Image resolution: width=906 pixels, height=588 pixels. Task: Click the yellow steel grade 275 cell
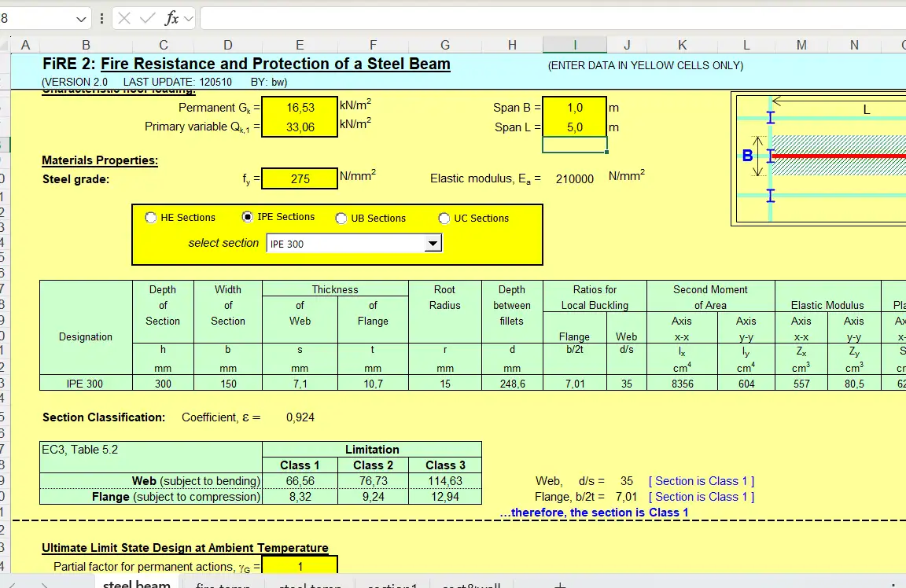click(300, 179)
